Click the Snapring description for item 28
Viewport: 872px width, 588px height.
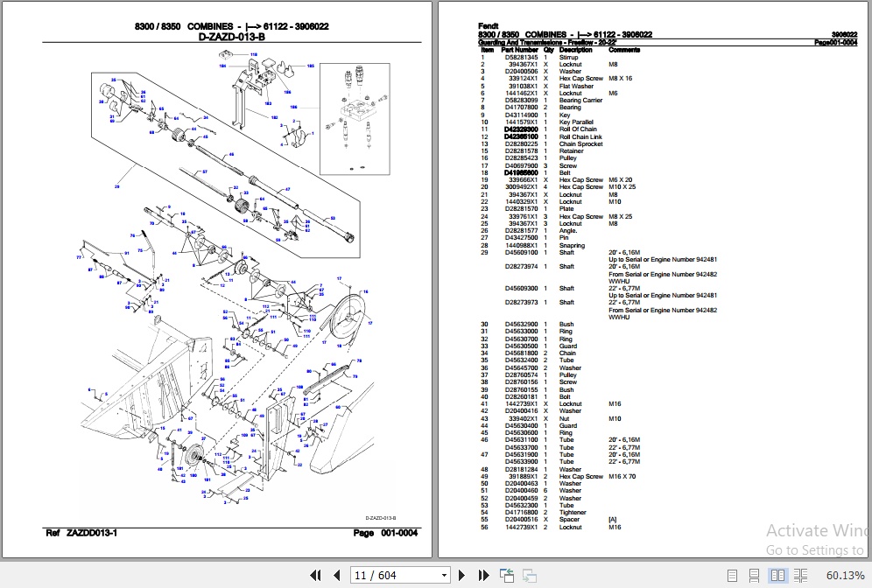(572, 246)
